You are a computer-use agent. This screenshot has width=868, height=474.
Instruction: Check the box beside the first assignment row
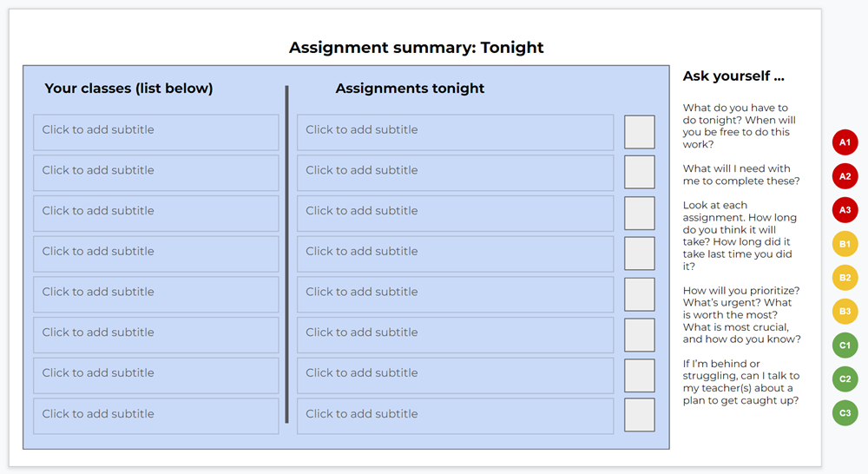point(640,132)
